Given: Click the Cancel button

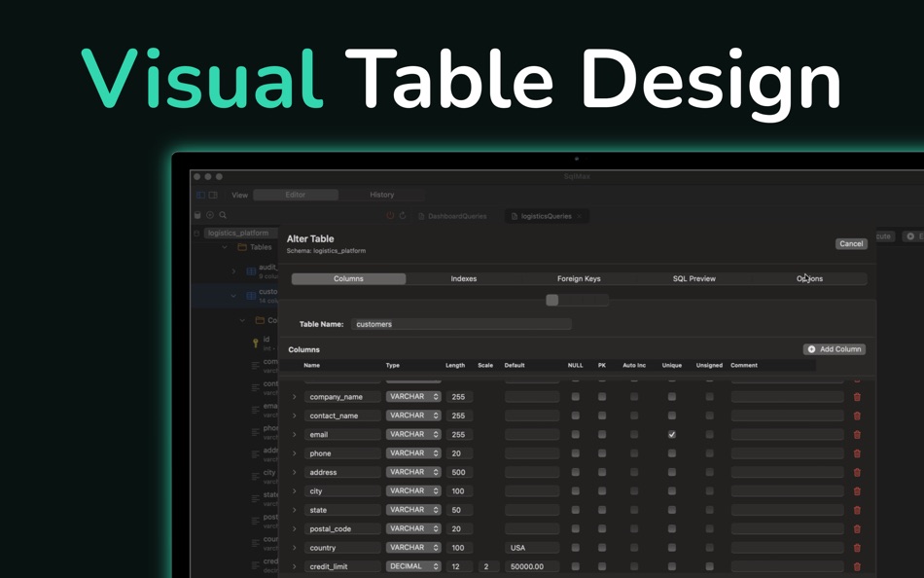Looking at the screenshot, I should [x=851, y=244].
